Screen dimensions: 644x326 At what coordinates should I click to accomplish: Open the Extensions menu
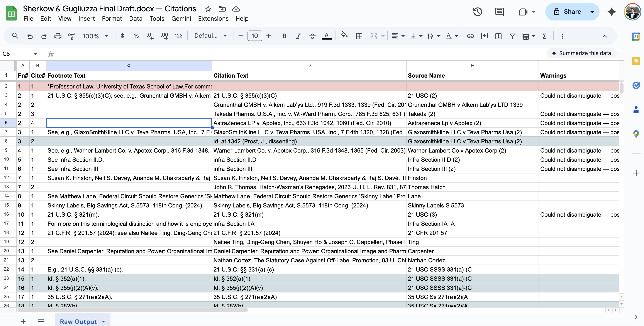click(213, 19)
